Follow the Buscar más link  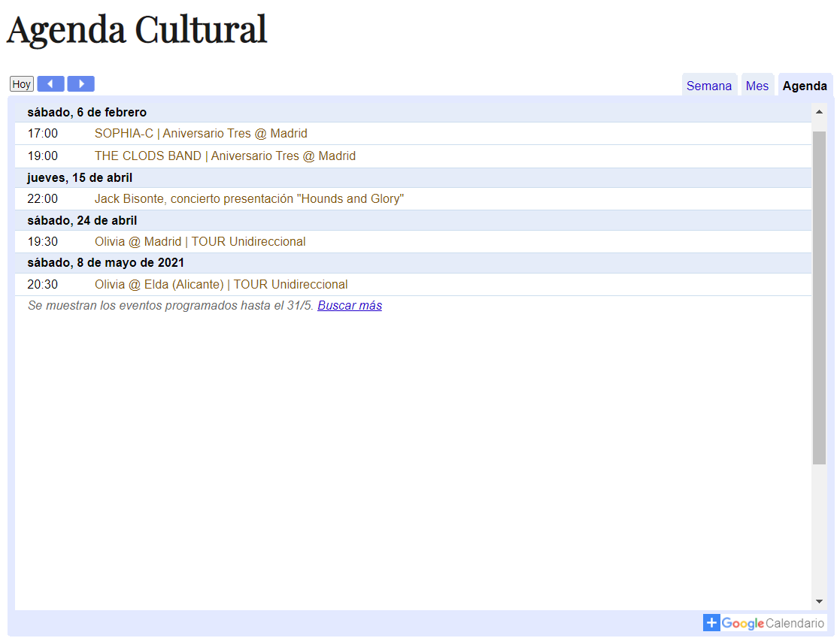(349, 305)
